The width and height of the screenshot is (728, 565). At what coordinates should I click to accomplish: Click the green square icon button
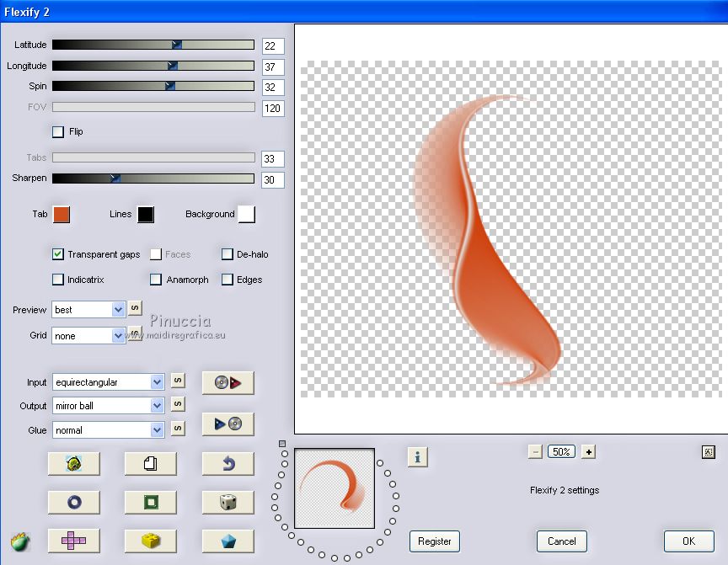pyautogui.click(x=151, y=502)
